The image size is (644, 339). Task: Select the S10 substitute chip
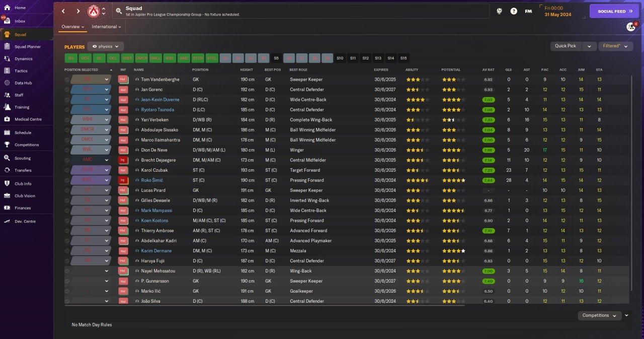[x=340, y=58]
